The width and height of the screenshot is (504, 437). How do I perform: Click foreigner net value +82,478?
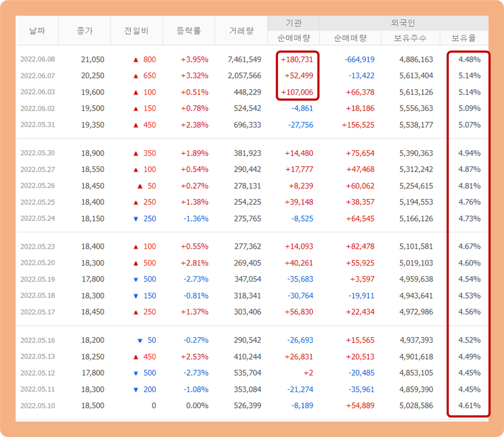(x=360, y=246)
